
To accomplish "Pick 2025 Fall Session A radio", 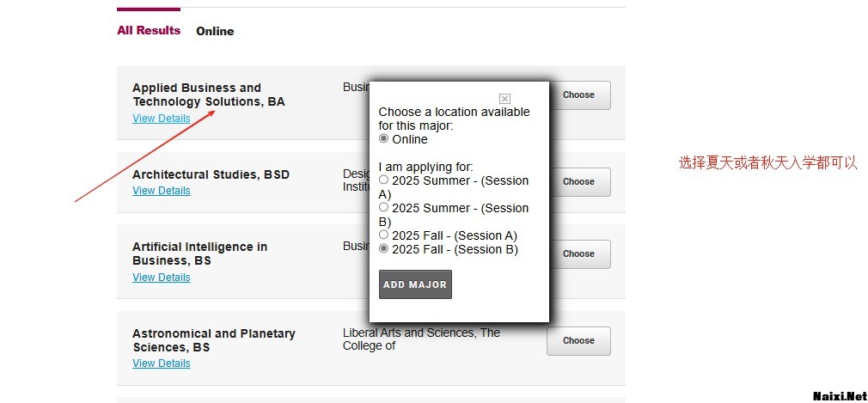I will [383, 235].
